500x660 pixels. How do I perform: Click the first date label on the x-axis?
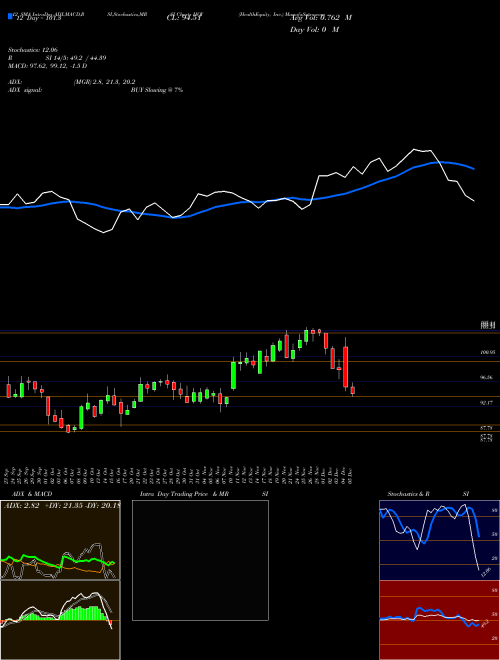click(x=7, y=475)
